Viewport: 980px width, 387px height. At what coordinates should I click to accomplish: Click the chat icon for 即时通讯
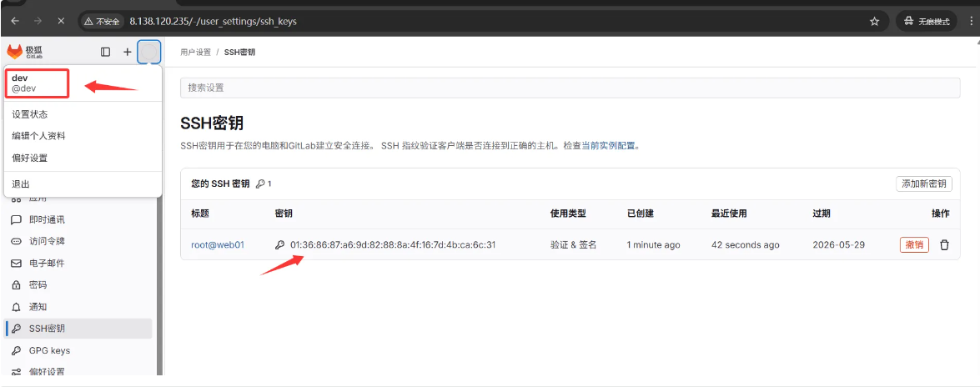click(x=17, y=220)
